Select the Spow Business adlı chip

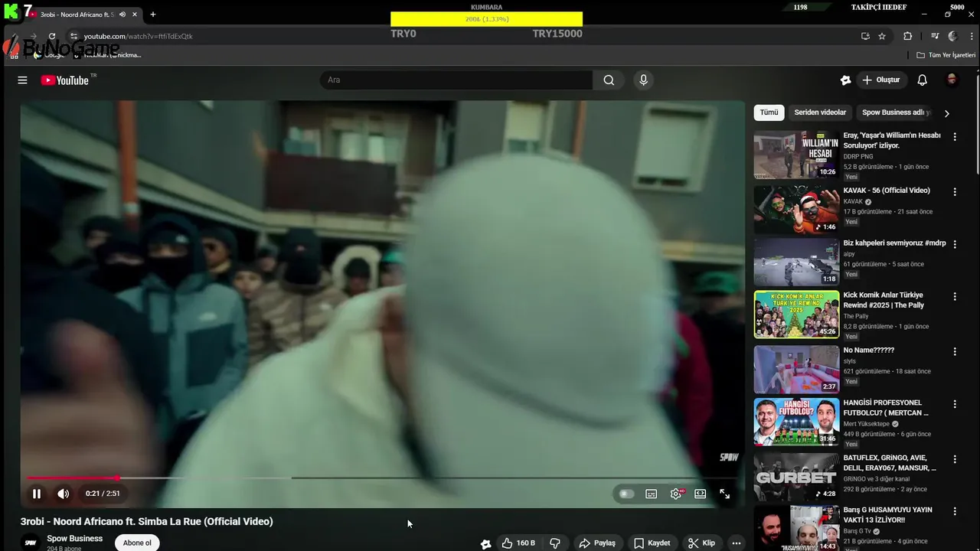[x=896, y=112]
